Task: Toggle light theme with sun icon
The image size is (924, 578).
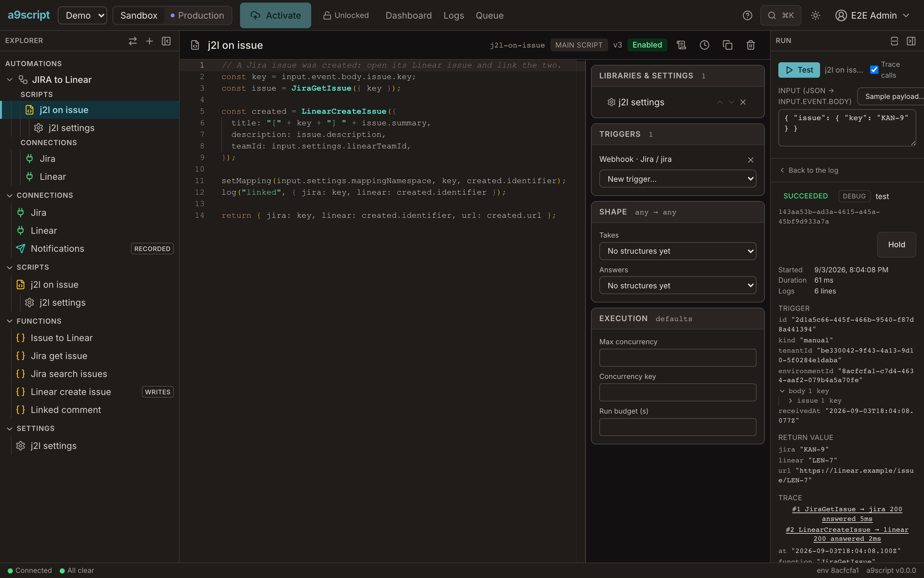Action: coord(815,15)
